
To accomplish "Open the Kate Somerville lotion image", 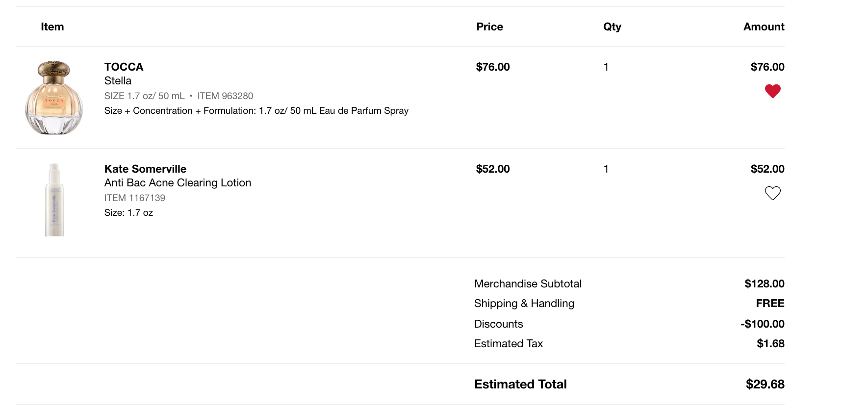I will click(54, 200).
